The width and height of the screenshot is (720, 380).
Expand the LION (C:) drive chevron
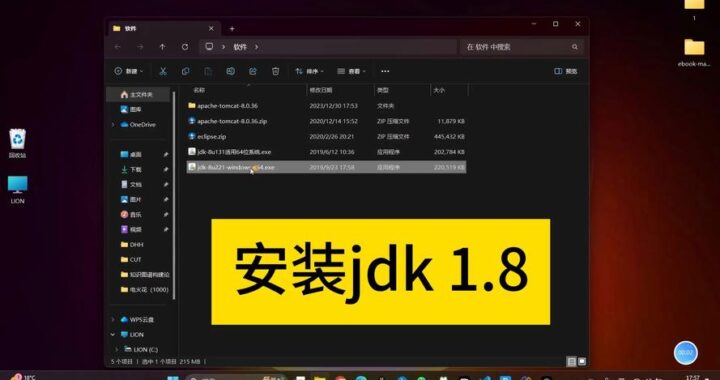[117, 350]
